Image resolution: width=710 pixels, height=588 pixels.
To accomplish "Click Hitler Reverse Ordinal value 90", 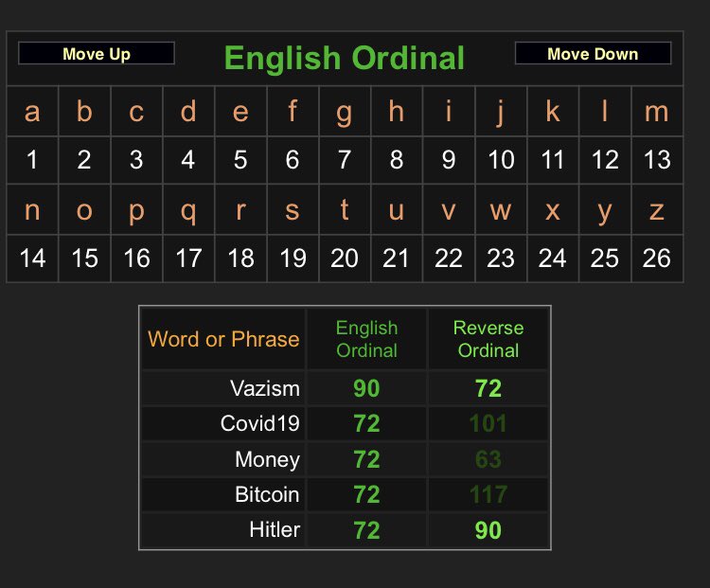I will (488, 530).
